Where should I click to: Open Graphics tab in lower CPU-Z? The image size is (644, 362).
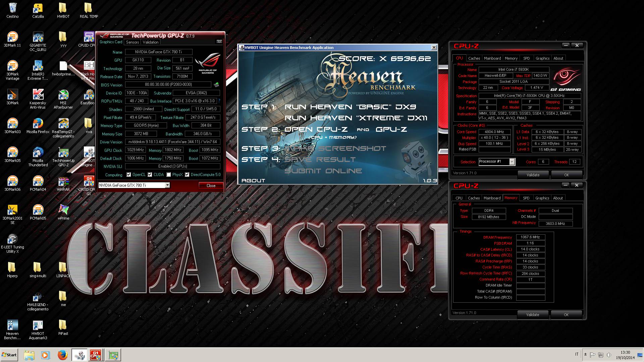tap(542, 198)
